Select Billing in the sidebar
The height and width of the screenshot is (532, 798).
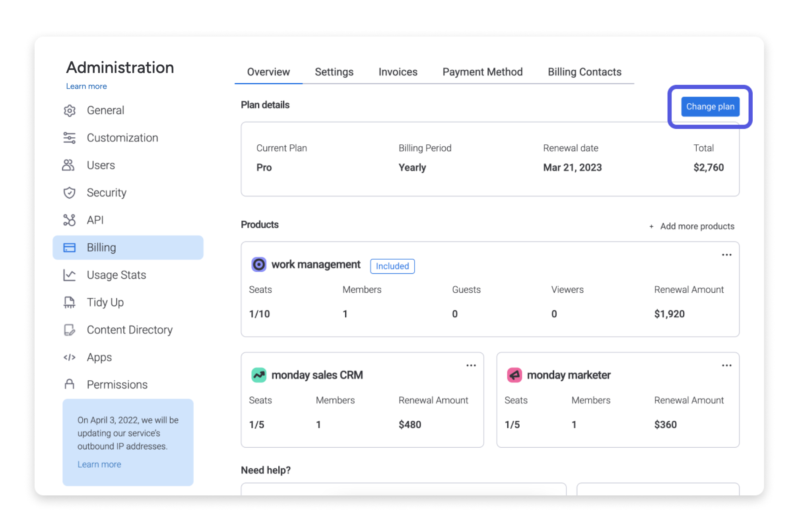coord(128,248)
